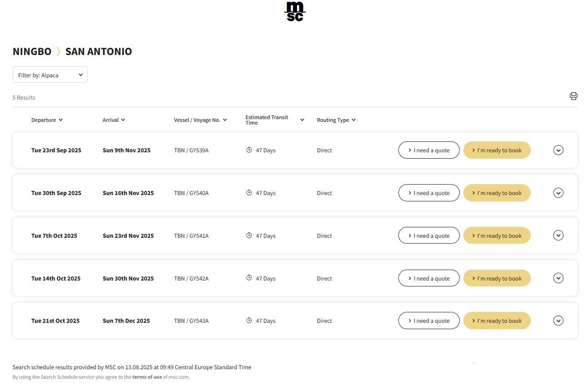Request a quote for voyage GY539A

pyautogui.click(x=429, y=150)
